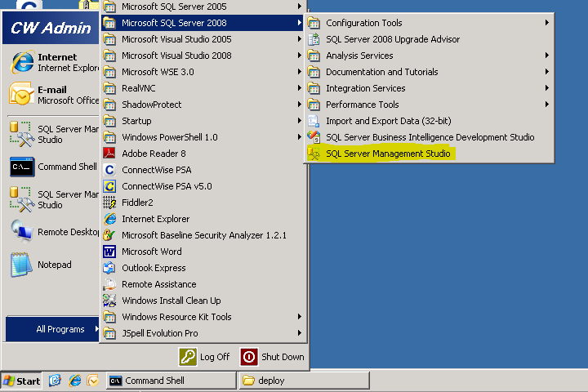Click the Shut Down button

(x=273, y=357)
